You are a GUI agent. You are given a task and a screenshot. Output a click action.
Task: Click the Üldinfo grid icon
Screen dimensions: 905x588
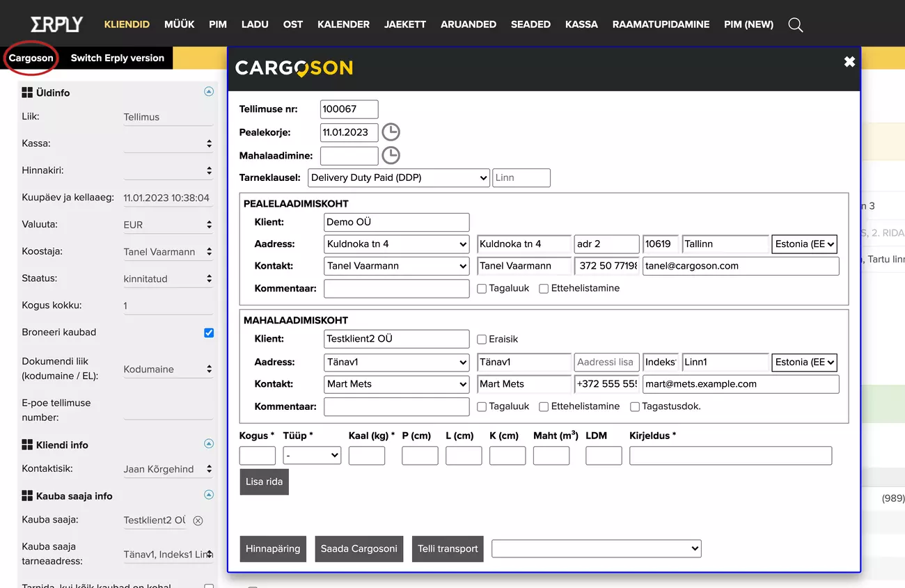pyautogui.click(x=27, y=93)
